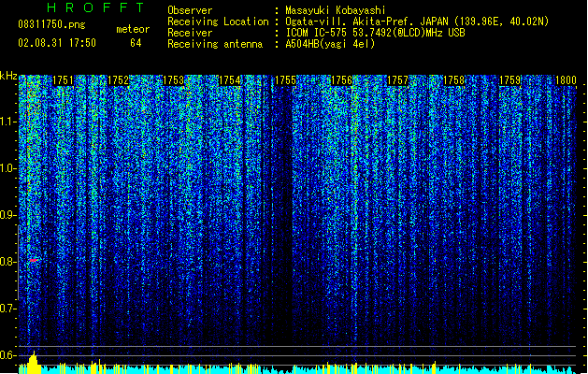Click the 0.7 kHz axis label
The width and height of the screenshot is (588, 374).
tap(8, 309)
